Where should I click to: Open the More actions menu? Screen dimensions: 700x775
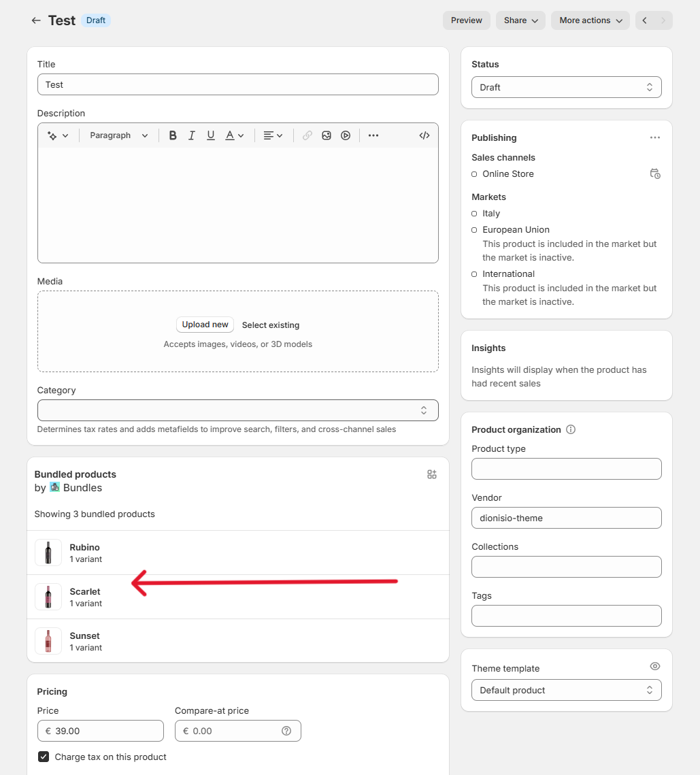click(590, 20)
